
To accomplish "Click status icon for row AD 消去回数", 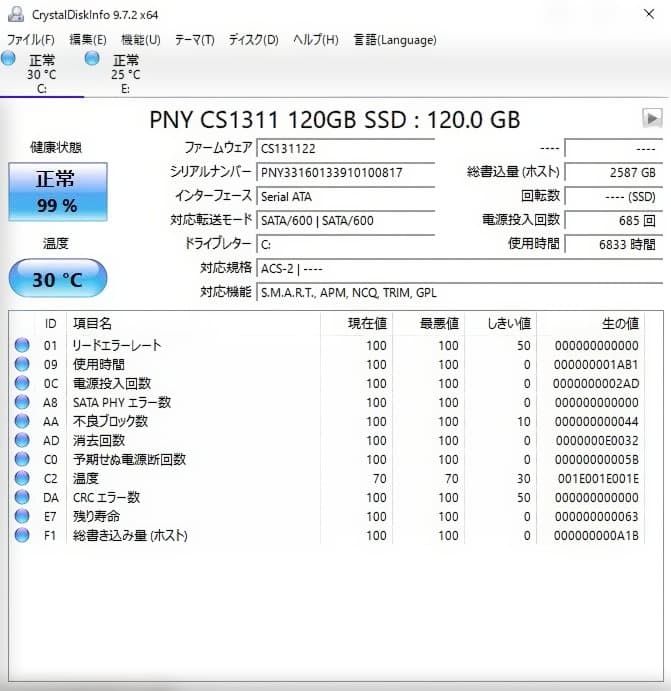I will point(22,440).
